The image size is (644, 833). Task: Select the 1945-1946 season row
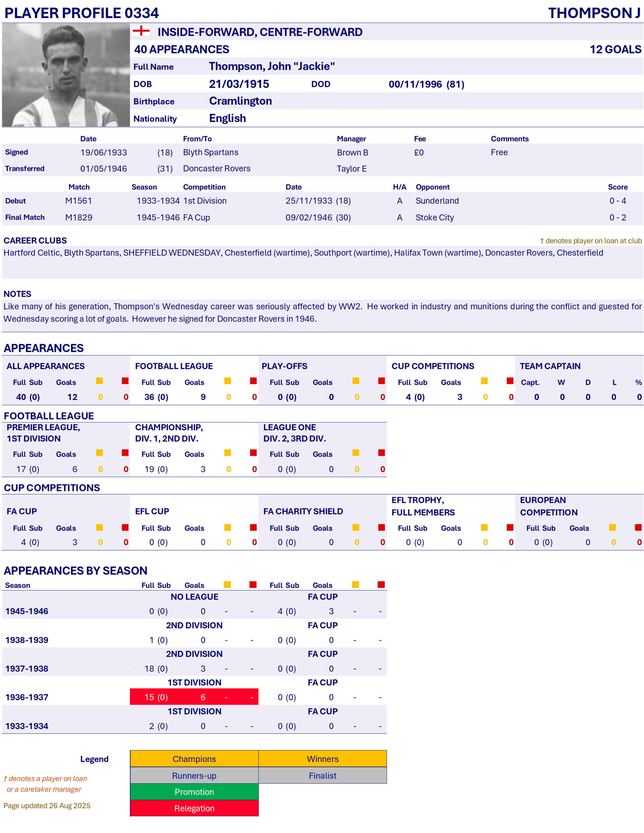click(27, 611)
